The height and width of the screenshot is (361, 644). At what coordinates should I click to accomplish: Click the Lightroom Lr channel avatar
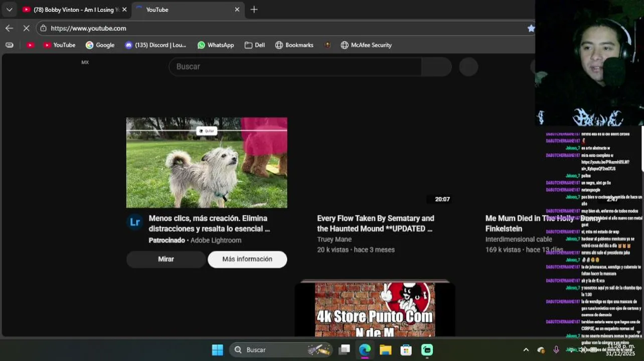pos(135,222)
